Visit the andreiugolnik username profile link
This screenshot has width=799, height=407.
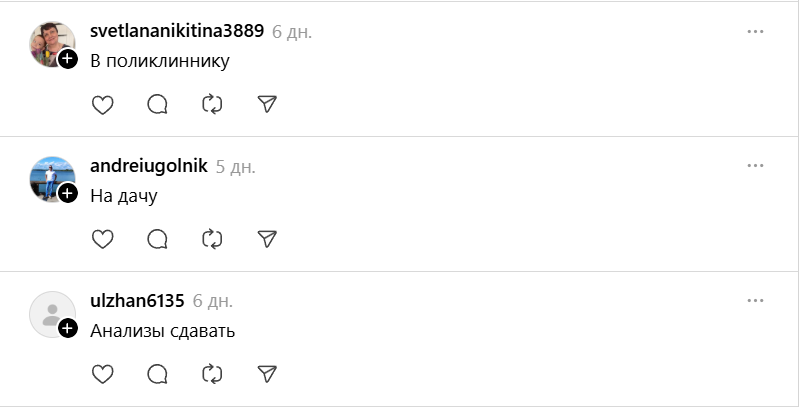(149, 166)
